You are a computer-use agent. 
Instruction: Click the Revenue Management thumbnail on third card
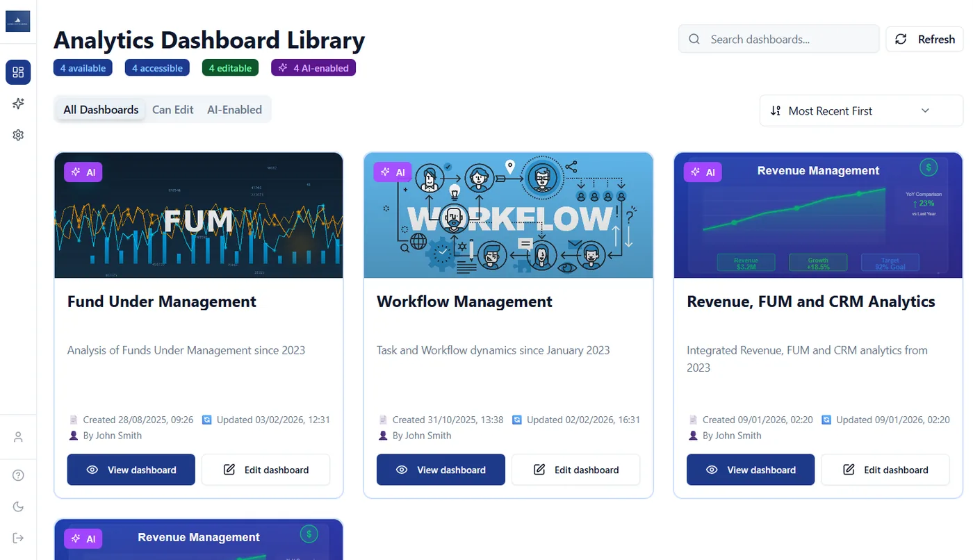pyautogui.click(x=818, y=215)
